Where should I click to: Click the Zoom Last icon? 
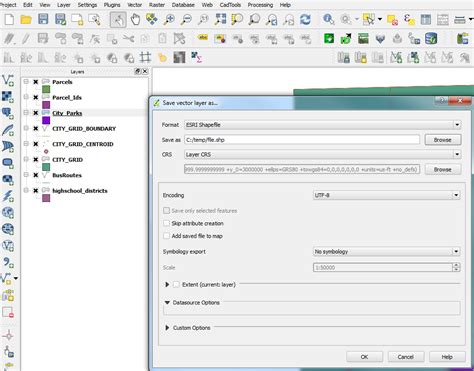(x=271, y=19)
